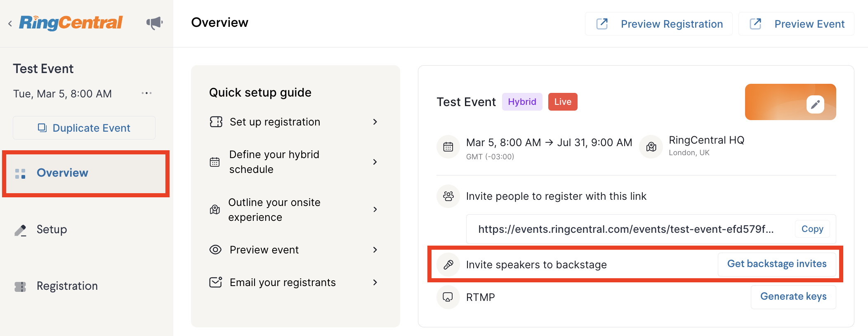The image size is (868, 336).
Task: Click the eye icon beside Preview event
Action: (x=215, y=250)
